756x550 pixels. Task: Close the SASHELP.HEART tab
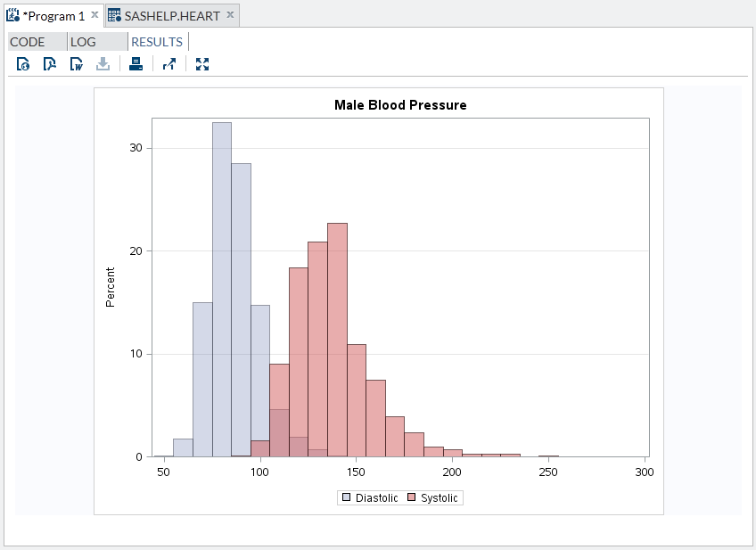coord(229,15)
